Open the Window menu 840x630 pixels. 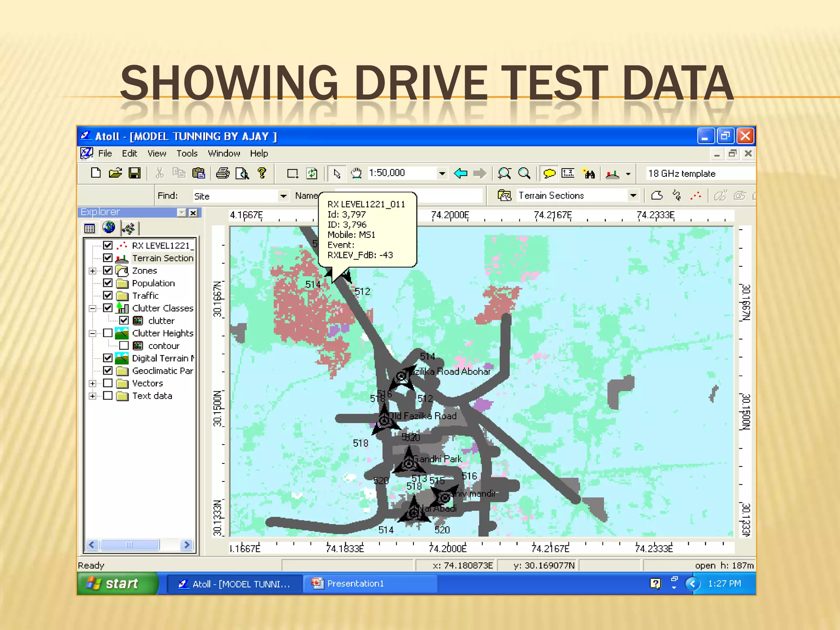coord(224,153)
